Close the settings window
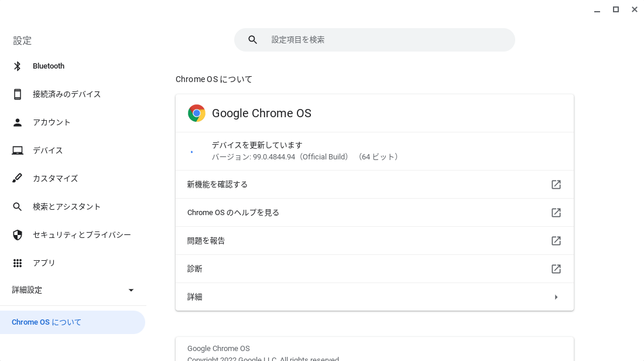This screenshot has height=361, width=644. (635, 9)
